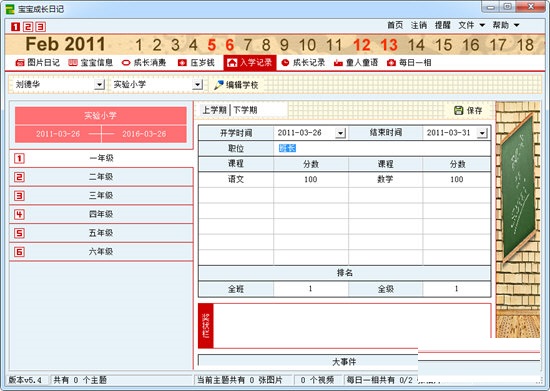The width and height of the screenshot is (550, 391).
Task: Click the 排名 section header
Action: click(x=344, y=273)
